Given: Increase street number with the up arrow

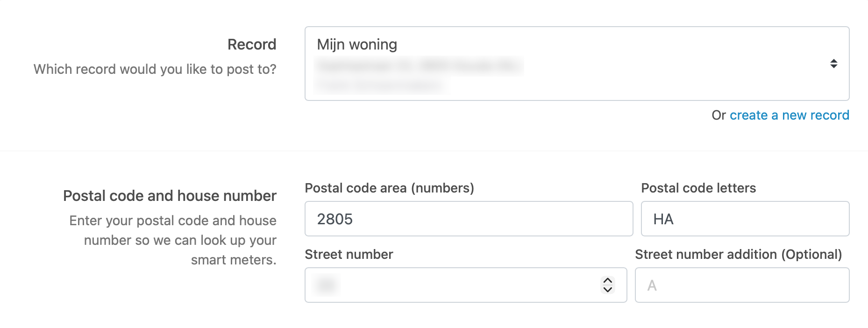Looking at the screenshot, I should coord(607,280).
